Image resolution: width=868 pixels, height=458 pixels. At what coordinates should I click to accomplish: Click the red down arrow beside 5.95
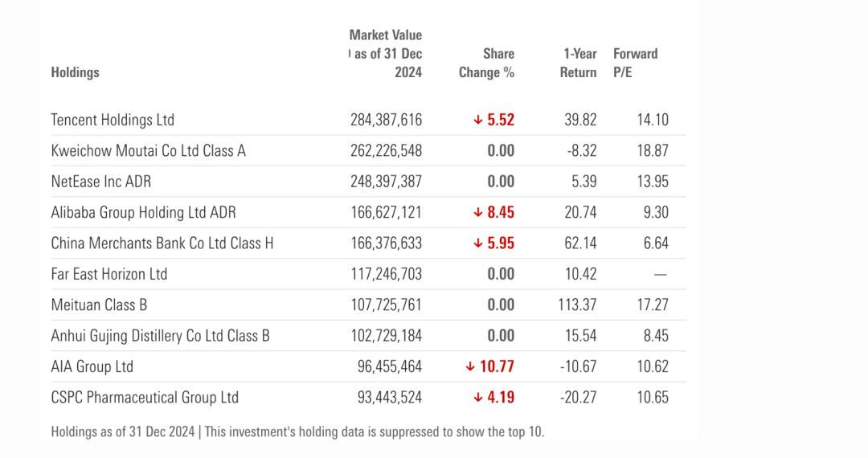coord(478,243)
